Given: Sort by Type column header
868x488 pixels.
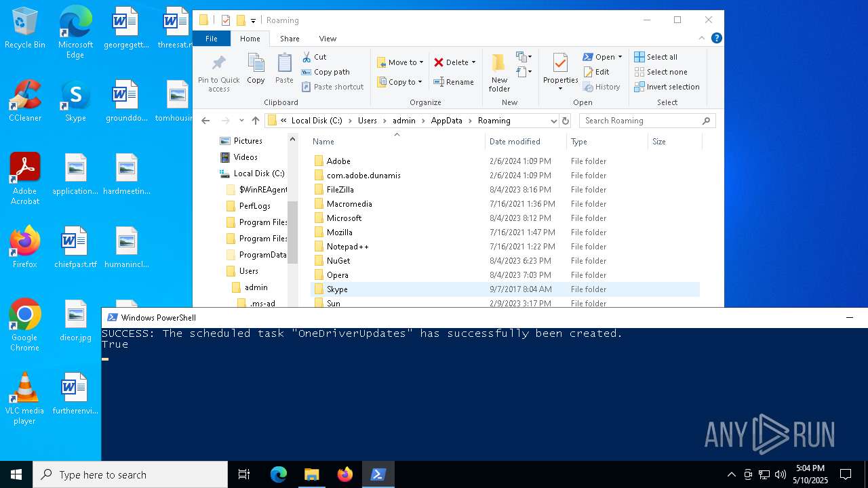Looking at the screenshot, I should (607, 142).
